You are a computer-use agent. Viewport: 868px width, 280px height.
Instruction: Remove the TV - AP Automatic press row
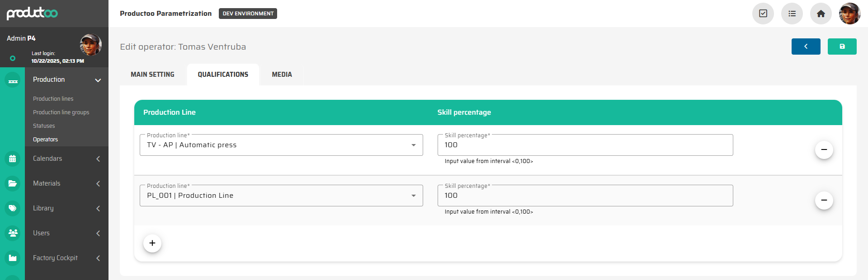coord(824,149)
